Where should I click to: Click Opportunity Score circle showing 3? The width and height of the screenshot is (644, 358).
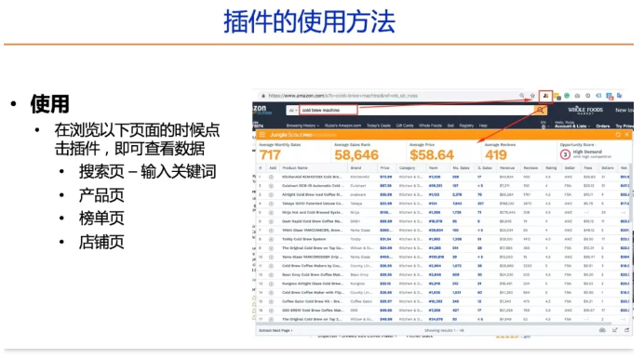point(565,154)
